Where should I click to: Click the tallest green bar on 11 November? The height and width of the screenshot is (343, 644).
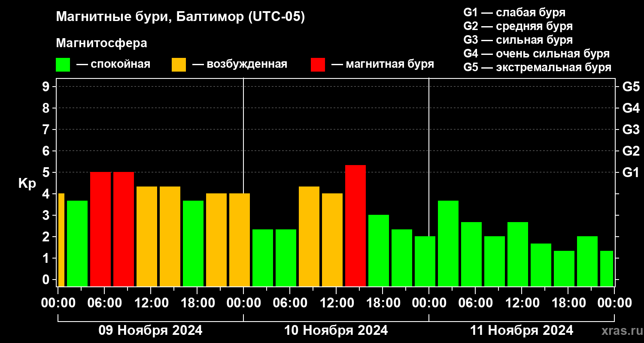(448, 244)
